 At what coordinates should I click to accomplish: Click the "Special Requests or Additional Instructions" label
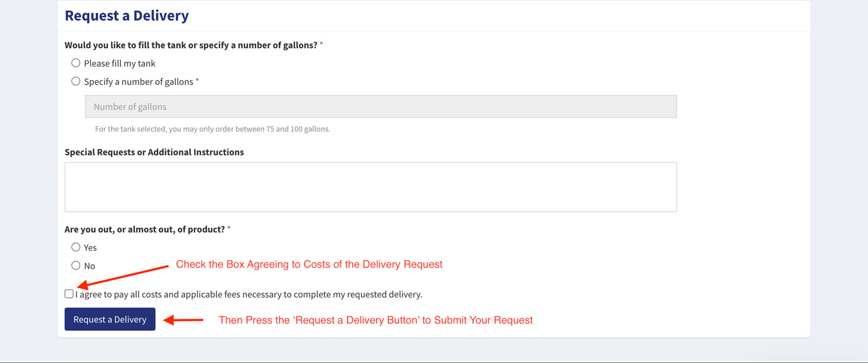pyautogui.click(x=154, y=152)
